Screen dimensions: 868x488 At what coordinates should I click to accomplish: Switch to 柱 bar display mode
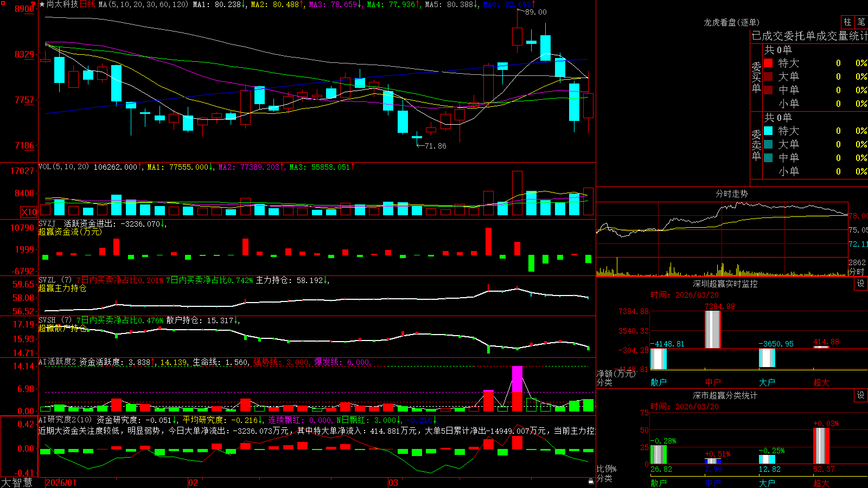coord(847,22)
